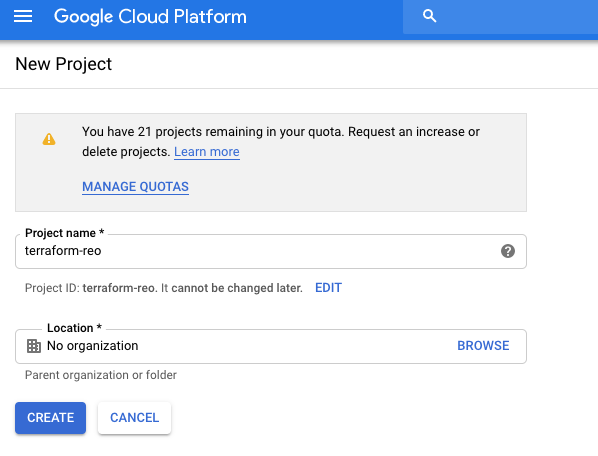The height and width of the screenshot is (456, 598).
Task: Click the Location field label
Action: pos(74,328)
